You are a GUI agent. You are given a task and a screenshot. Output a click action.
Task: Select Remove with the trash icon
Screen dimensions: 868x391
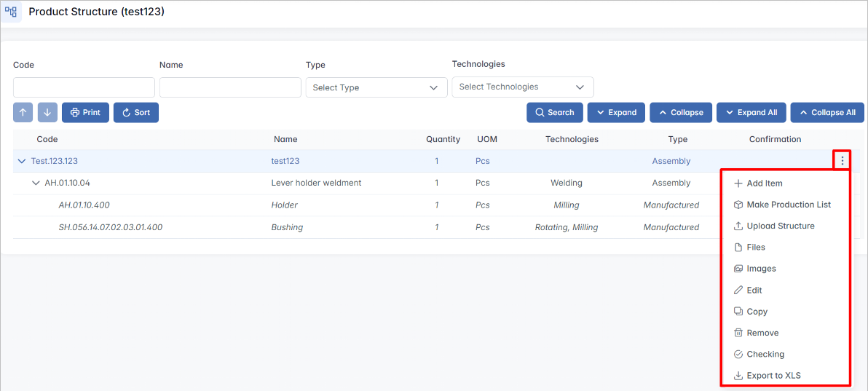click(x=762, y=333)
